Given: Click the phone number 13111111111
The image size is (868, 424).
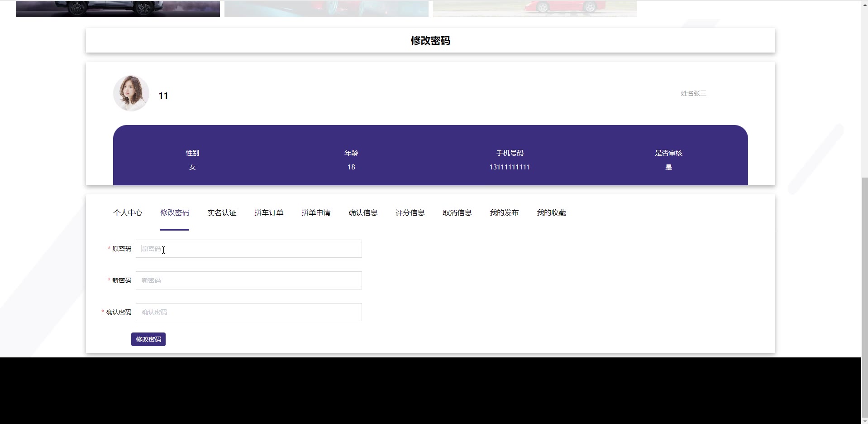Looking at the screenshot, I should (x=510, y=167).
